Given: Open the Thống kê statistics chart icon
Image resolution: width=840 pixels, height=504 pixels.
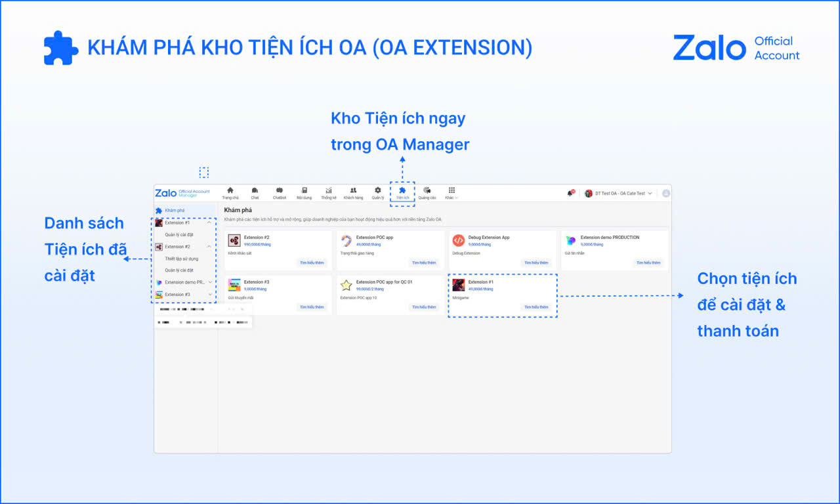Looking at the screenshot, I should (x=329, y=190).
